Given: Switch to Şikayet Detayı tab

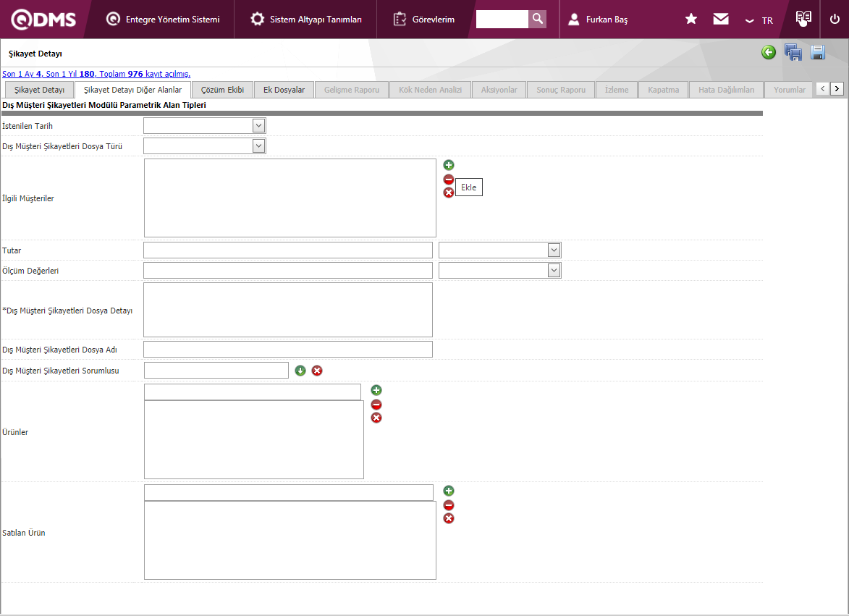Looking at the screenshot, I should (x=39, y=90).
